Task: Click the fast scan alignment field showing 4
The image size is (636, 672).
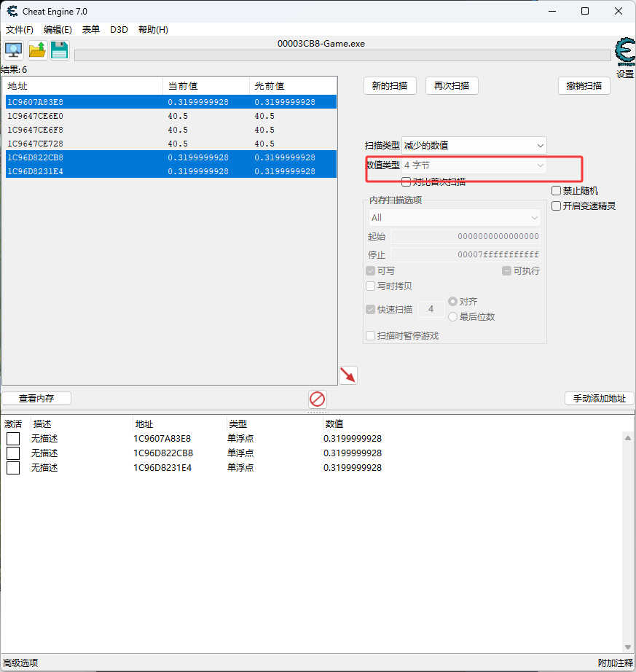Action: pyautogui.click(x=431, y=309)
